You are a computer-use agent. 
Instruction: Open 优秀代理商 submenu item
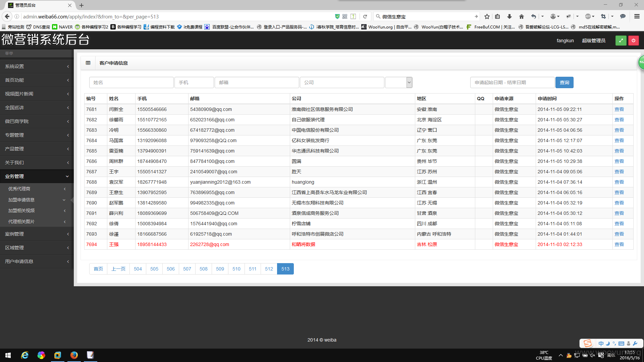click(37, 189)
